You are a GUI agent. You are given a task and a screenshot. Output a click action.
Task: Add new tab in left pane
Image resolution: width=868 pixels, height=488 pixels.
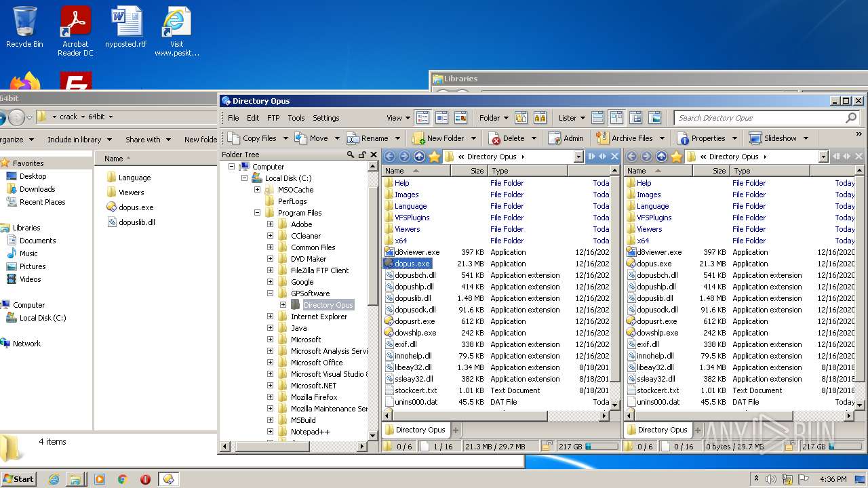coord(456,430)
